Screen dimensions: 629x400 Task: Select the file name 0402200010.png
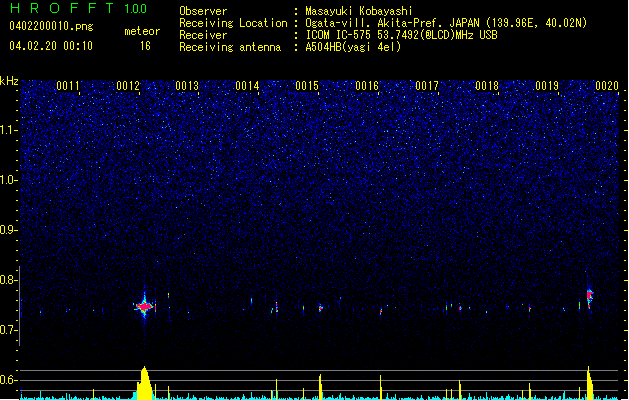[x=51, y=26]
